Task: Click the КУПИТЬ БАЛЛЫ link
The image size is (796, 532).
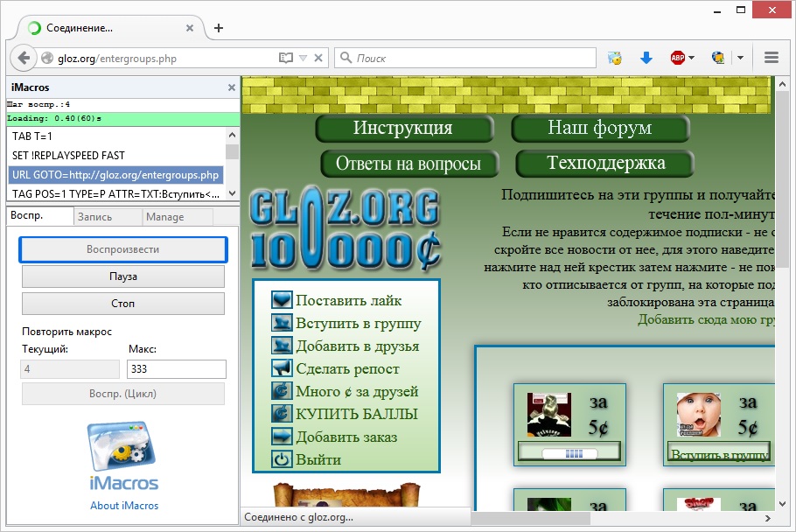Action: pos(357,414)
